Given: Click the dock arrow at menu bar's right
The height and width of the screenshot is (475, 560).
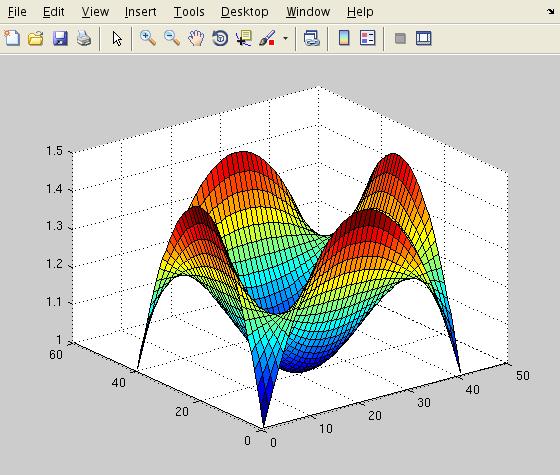Looking at the screenshot, I should (550, 11).
